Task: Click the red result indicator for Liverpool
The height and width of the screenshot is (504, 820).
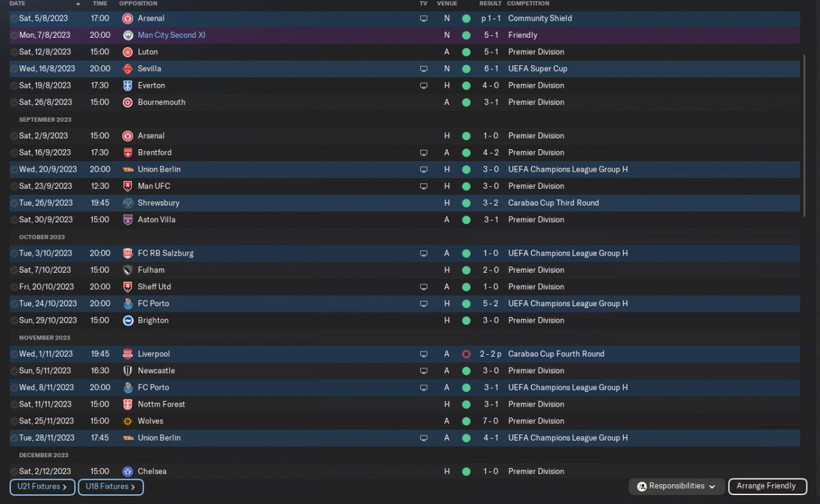Action: [466, 354]
